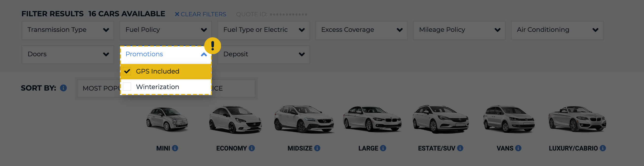The width and height of the screenshot is (644, 166).
Task: Show info for the LARGE category
Action: 383,148
